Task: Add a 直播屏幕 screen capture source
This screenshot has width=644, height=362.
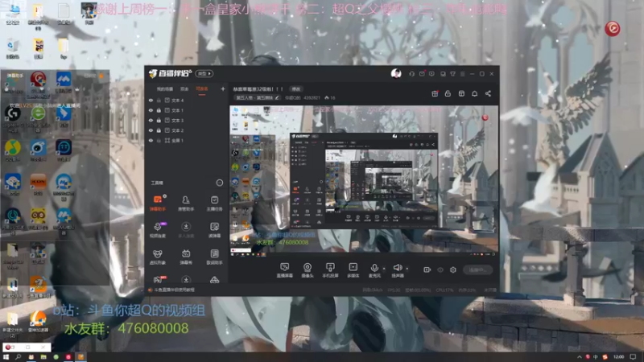Action: pos(285,270)
